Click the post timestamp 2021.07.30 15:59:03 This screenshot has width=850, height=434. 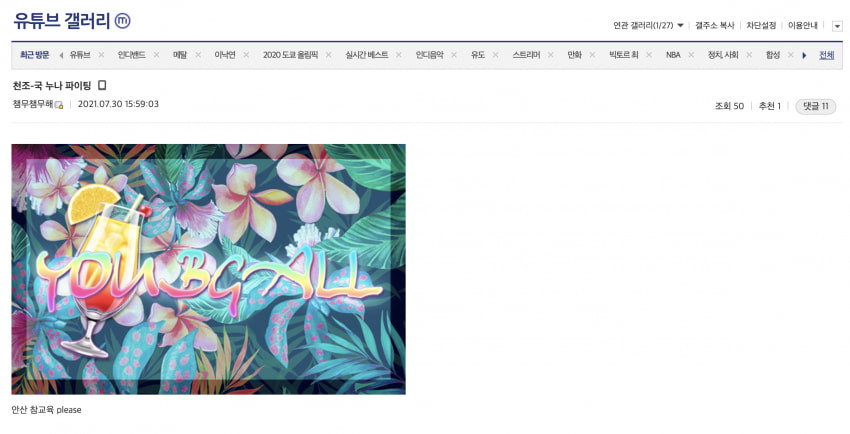(118, 104)
